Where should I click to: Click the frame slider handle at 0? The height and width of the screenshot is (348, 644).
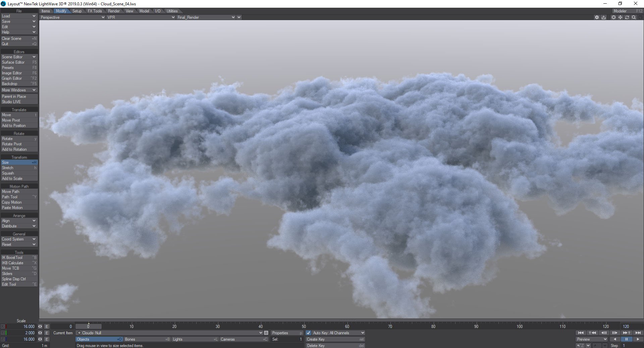pos(88,327)
